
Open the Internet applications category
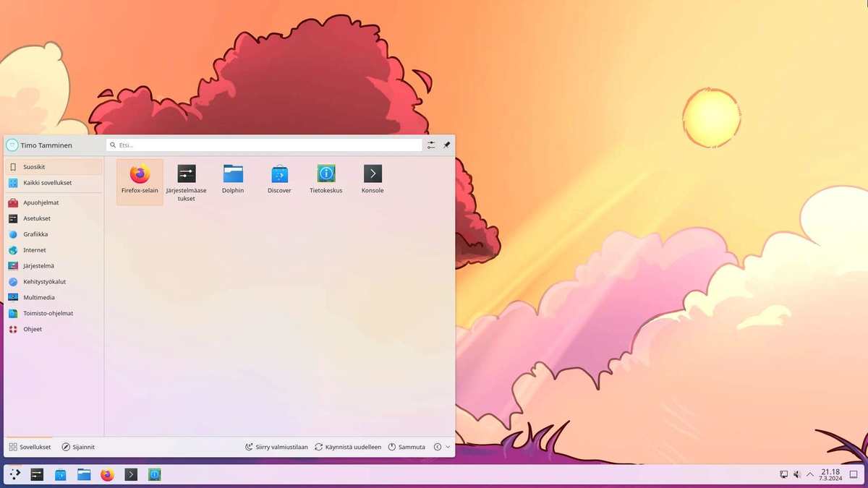34,250
